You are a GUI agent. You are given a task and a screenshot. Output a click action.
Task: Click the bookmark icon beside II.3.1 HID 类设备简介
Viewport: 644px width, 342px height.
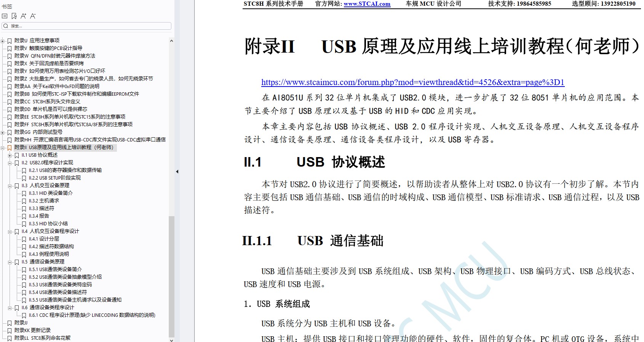click(24, 193)
